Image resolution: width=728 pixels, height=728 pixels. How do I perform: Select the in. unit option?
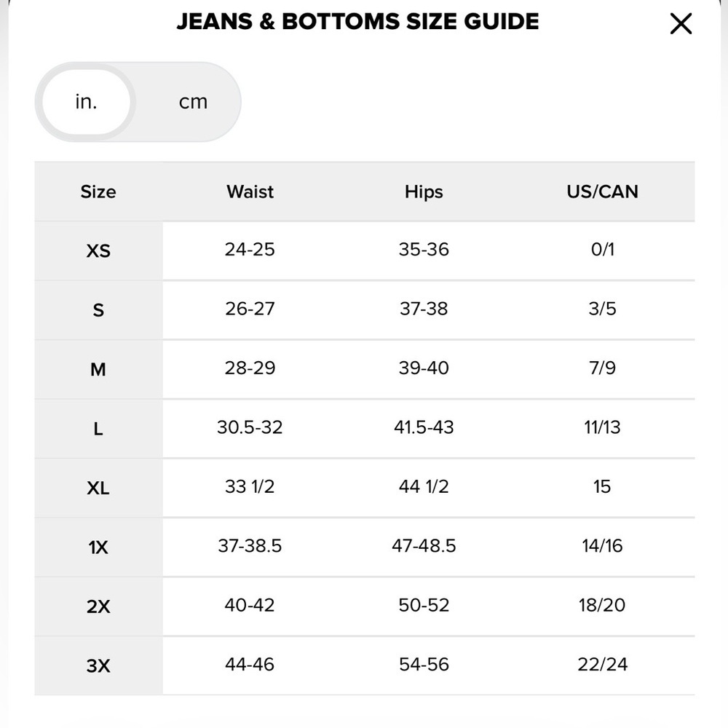[87, 102]
